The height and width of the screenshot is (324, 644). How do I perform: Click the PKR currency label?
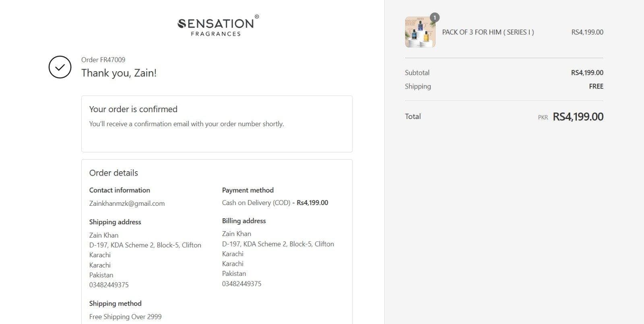click(543, 117)
